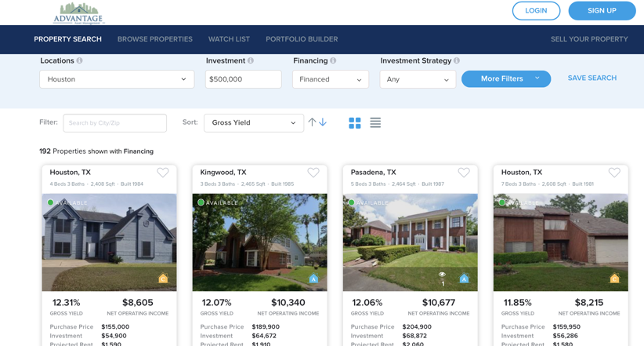Click the Investment Strategy info icon
The height and width of the screenshot is (346, 644).
[x=457, y=60]
